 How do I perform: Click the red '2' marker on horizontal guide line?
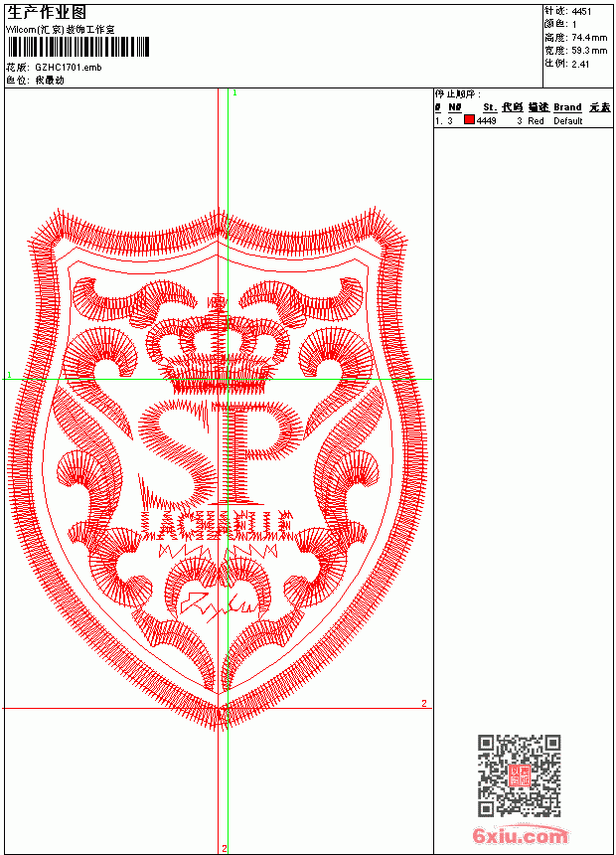tap(423, 703)
